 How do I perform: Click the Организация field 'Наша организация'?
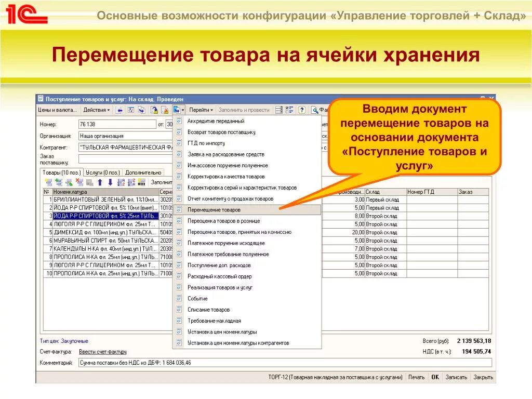point(126,136)
